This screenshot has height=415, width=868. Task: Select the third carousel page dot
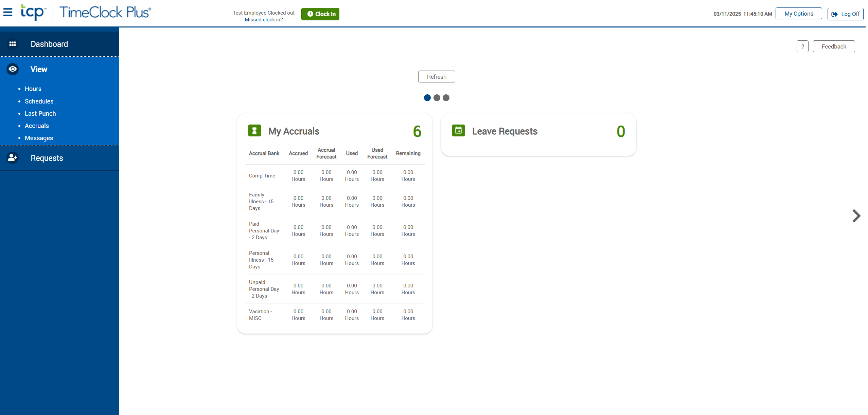coord(446,98)
